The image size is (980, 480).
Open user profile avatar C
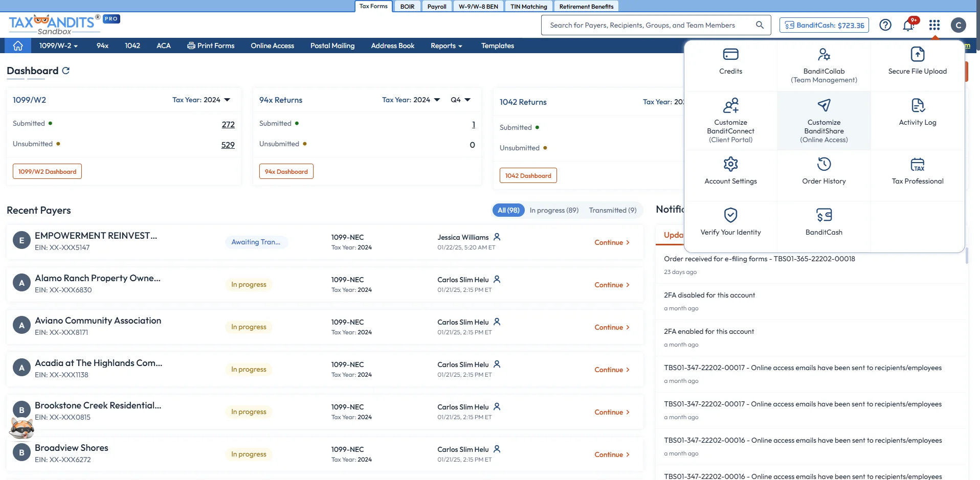[958, 25]
